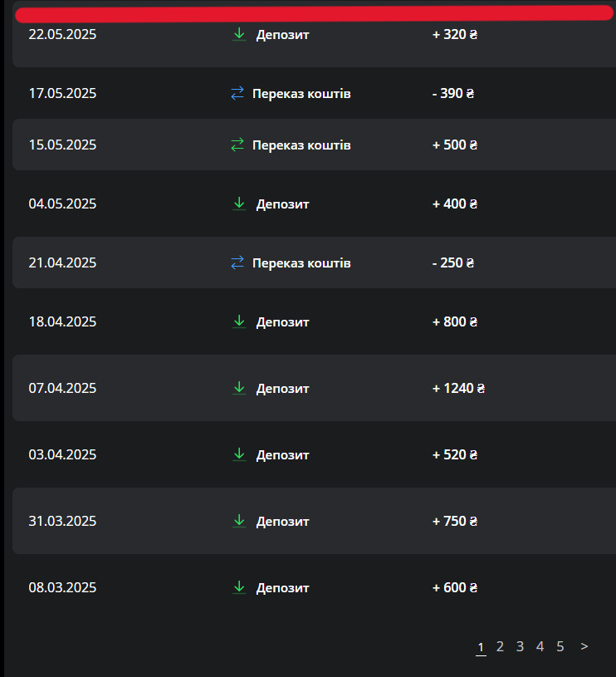
Task: Click deposit icon on 18.04.2025 row
Action: (x=239, y=321)
